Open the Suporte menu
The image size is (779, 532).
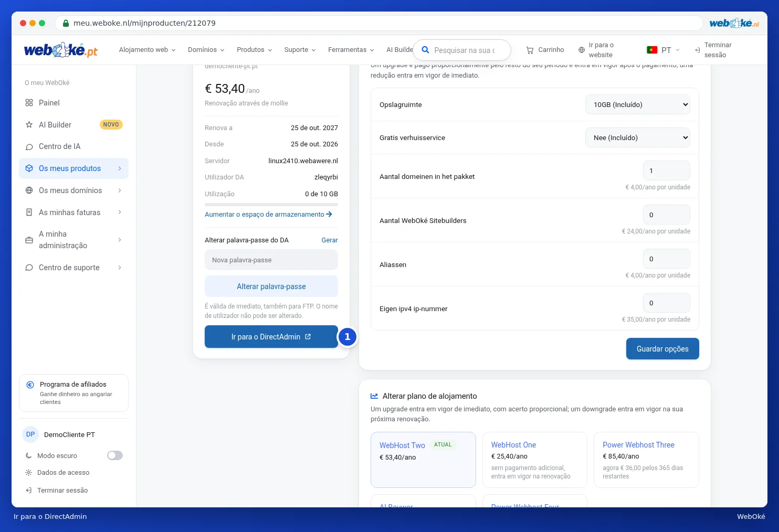click(x=300, y=50)
